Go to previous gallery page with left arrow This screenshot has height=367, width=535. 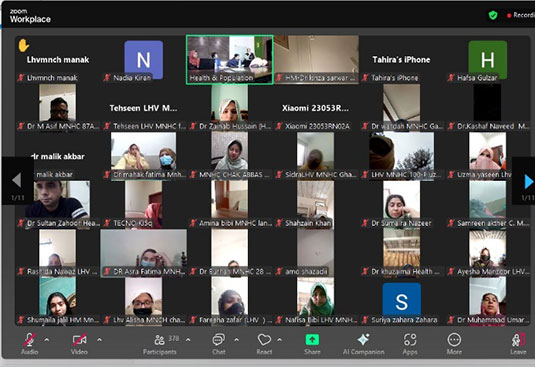16,180
